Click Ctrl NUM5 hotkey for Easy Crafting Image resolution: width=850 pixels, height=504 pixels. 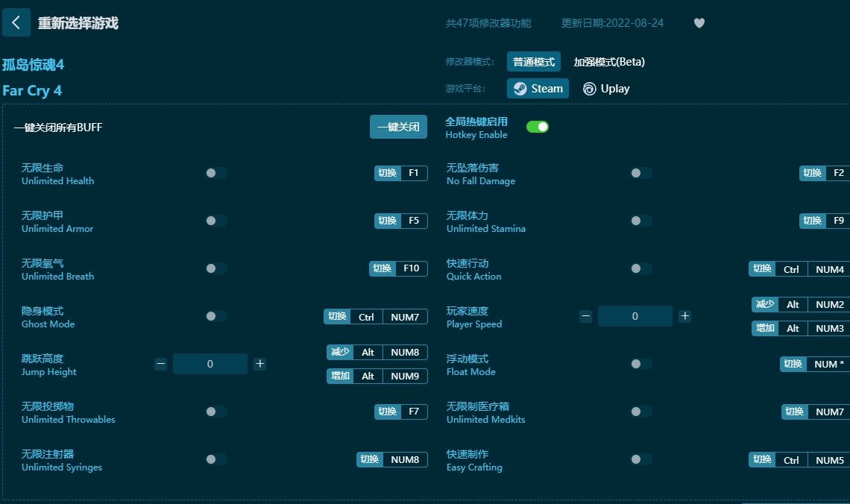(x=799, y=459)
